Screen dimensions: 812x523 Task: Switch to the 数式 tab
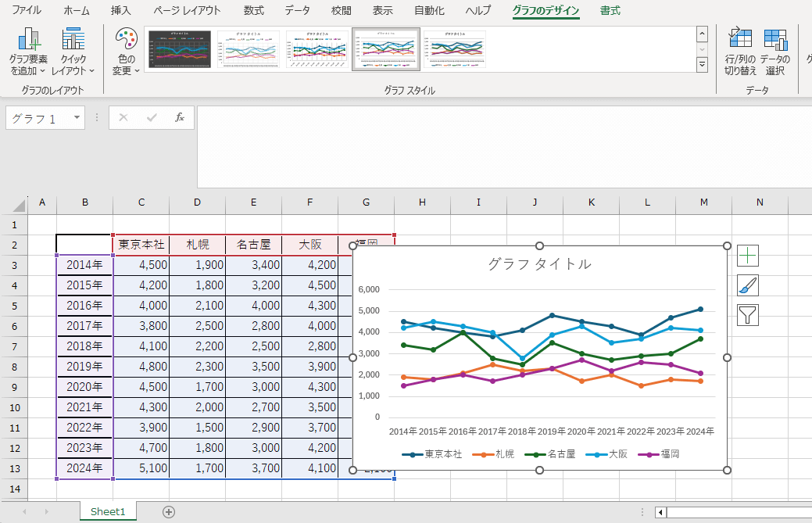pos(253,11)
